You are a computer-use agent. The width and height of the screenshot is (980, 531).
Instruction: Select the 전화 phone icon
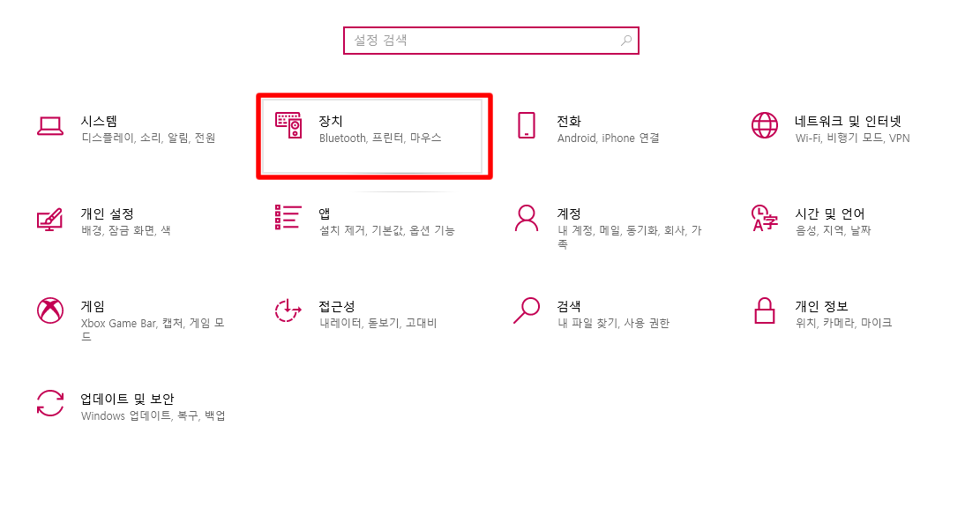point(527,125)
